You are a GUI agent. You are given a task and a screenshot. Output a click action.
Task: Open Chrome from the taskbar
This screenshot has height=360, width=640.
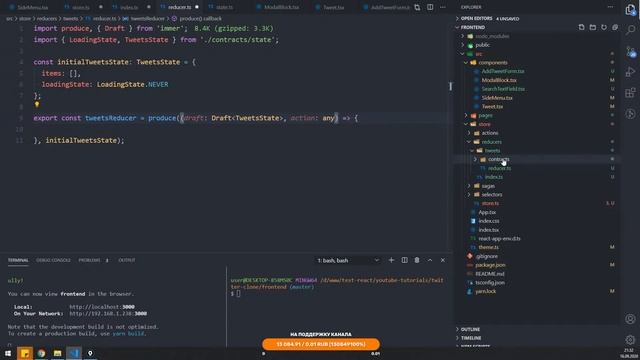click(41, 353)
